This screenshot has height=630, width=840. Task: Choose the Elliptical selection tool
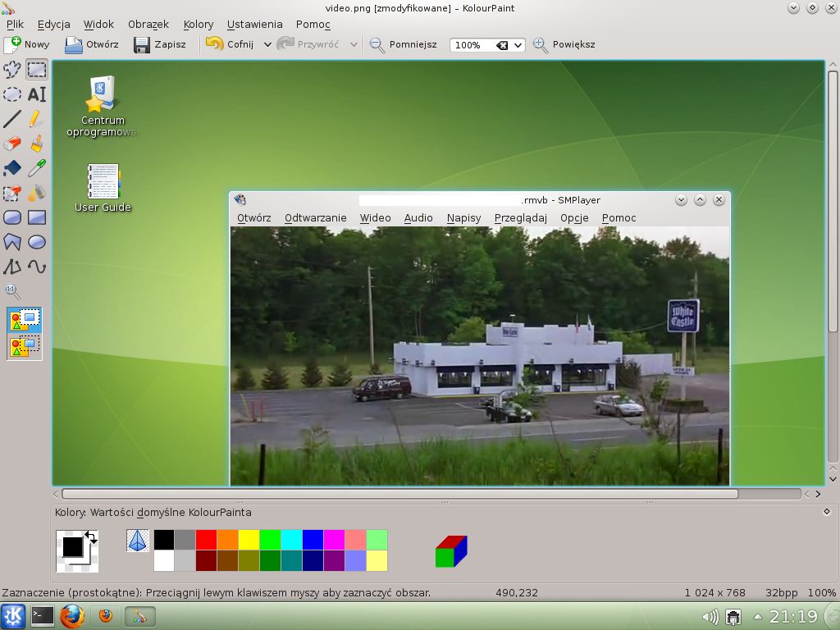(11, 94)
